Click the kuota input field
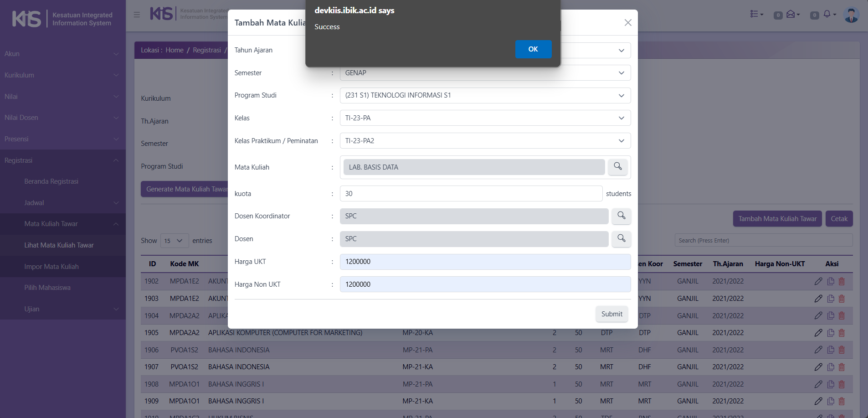 471,194
